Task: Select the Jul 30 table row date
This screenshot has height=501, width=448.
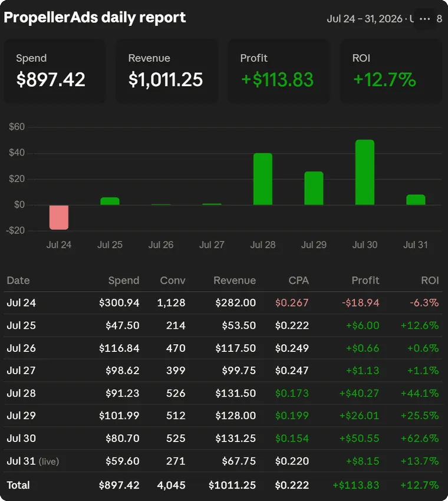Action: (21, 438)
